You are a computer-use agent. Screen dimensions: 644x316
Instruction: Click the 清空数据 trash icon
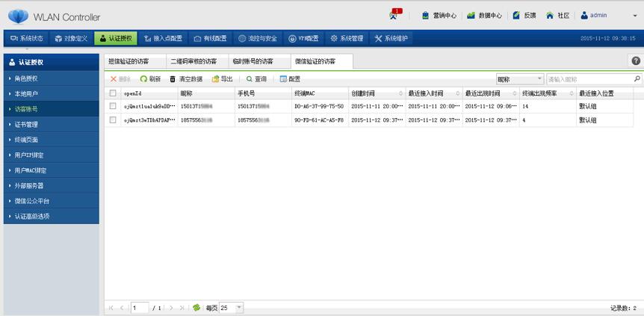tap(173, 79)
